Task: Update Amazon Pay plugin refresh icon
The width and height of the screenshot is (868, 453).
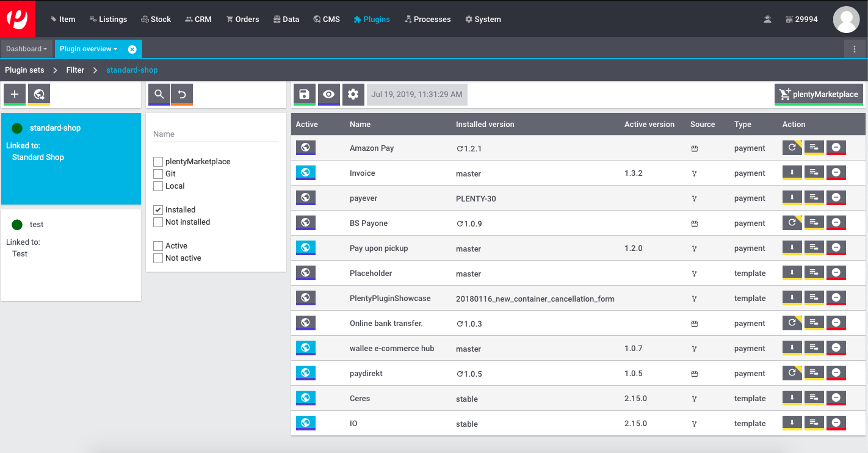Action: pyautogui.click(x=792, y=148)
